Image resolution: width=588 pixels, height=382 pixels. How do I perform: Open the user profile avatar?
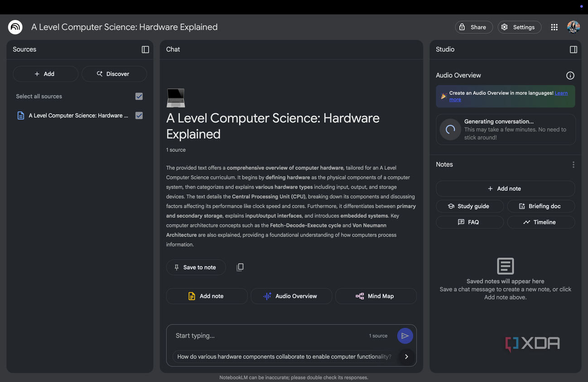tap(574, 27)
